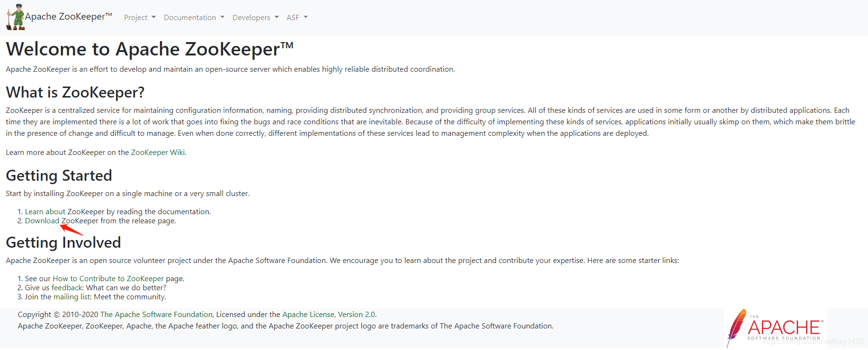Image resolution: width=868 pixels, height=350 pixels.
Task: Visit The Apache Software Foundation link in copyright
Action: (x=156, y=315)
